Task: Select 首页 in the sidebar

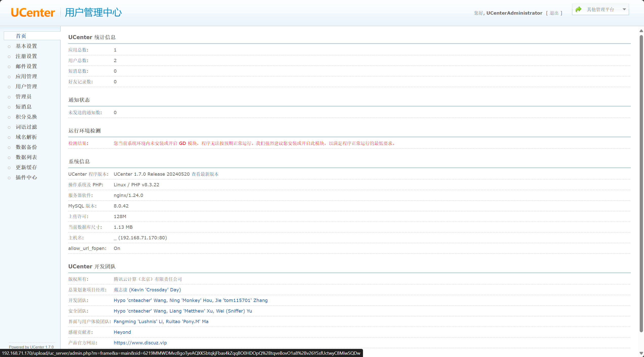Action: 21,36
